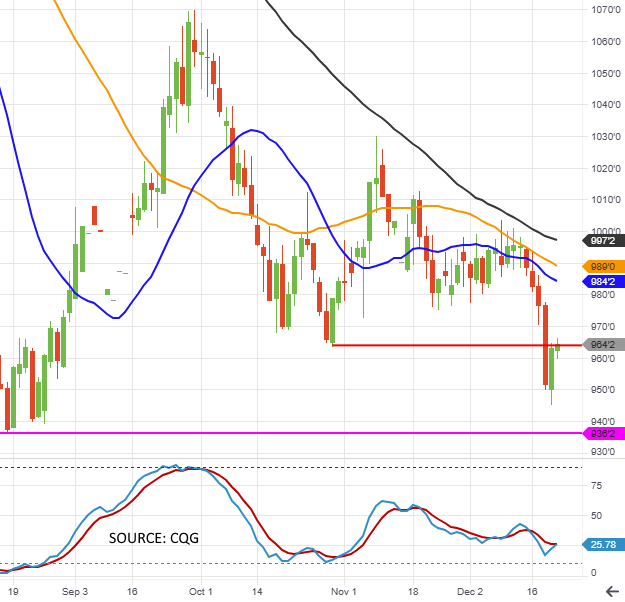The image size is (625, 602).
Task: Click the magenta horizontal support line
Action: [x=291, y=433]
